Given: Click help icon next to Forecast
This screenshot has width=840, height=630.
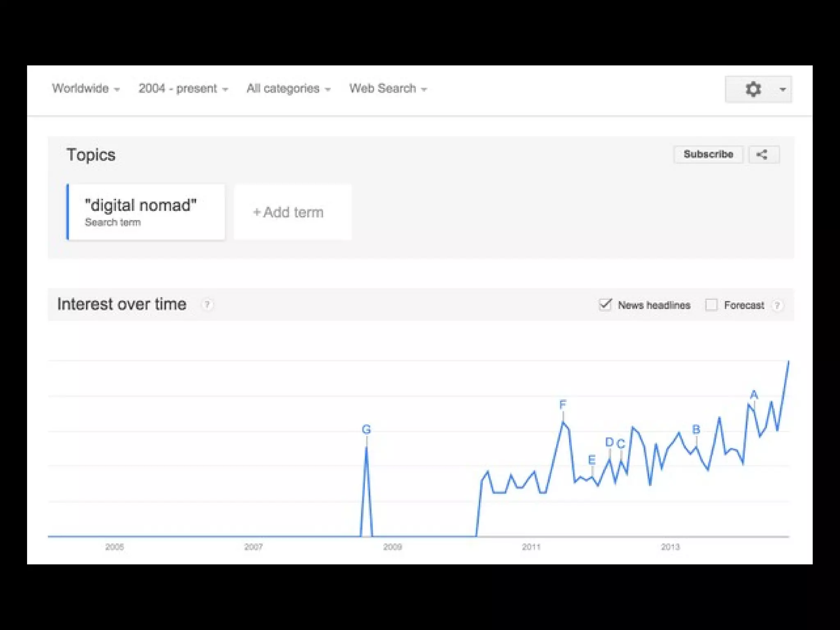Looking at the screenshot, I should point(776,305).
